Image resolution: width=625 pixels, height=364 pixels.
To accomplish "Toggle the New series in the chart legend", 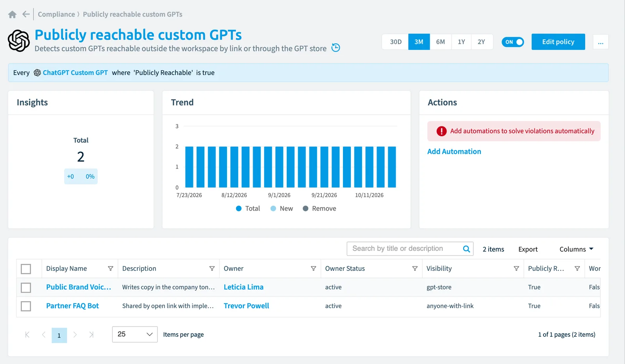I will 281,208.
